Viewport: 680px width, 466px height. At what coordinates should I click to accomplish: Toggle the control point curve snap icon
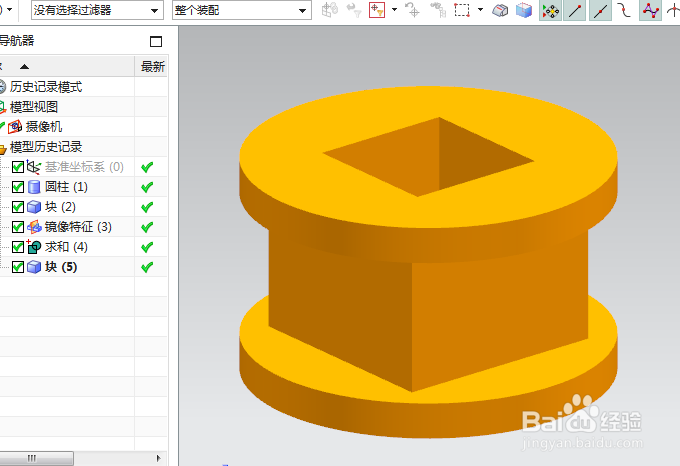(x=624, y=10)
